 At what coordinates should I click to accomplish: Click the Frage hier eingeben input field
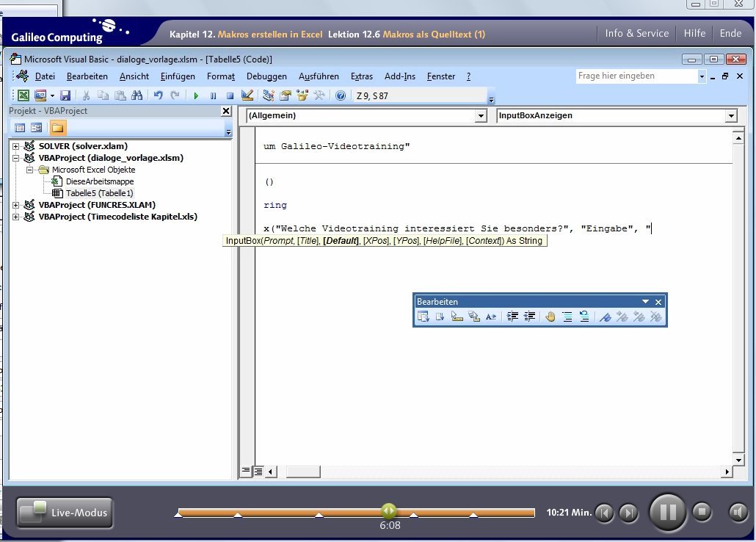click(636, 76)
